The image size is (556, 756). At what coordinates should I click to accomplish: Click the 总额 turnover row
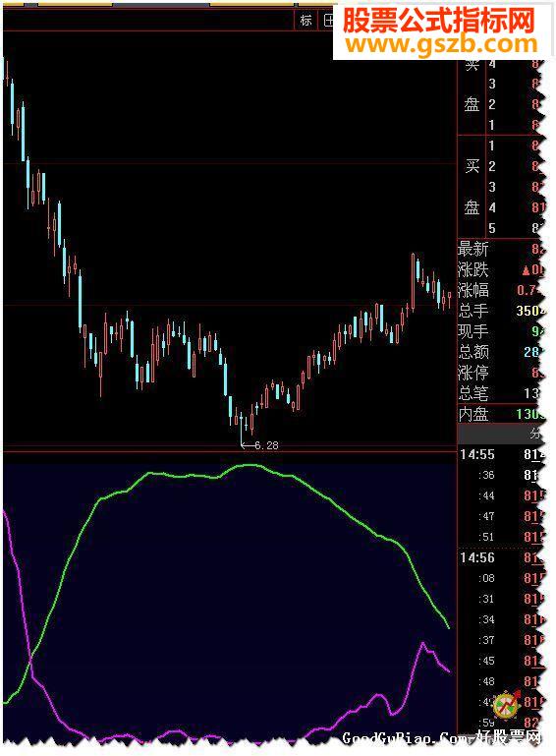click(x=501, y=352)
